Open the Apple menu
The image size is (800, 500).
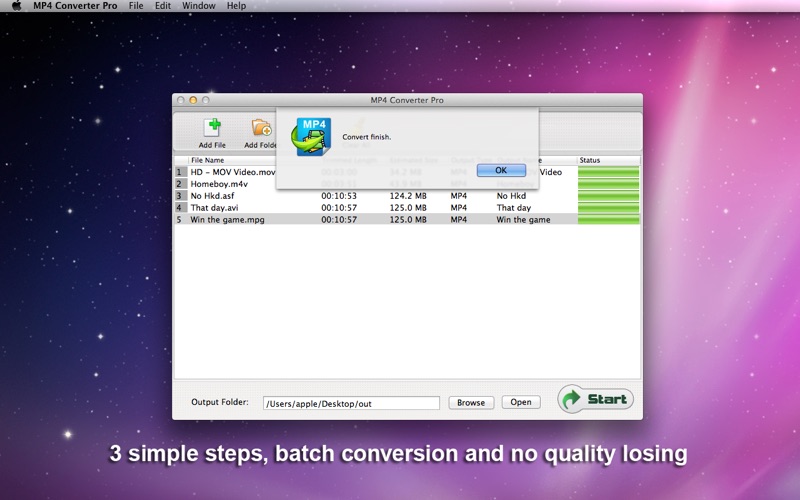[x=16, y=6]
